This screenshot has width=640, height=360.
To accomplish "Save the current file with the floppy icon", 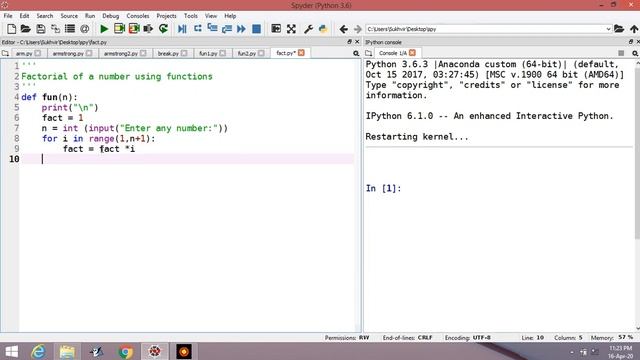I will 40,29.
